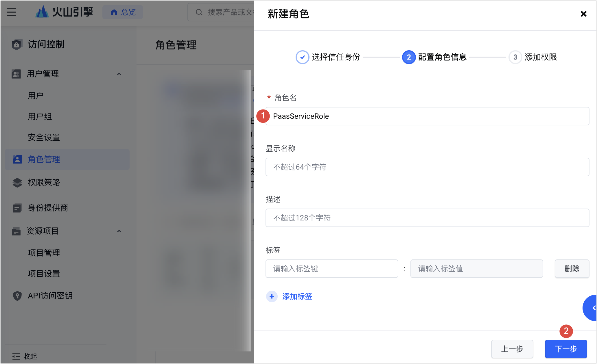Focus the 请输入标签键 input field

(x=331, y=269)
